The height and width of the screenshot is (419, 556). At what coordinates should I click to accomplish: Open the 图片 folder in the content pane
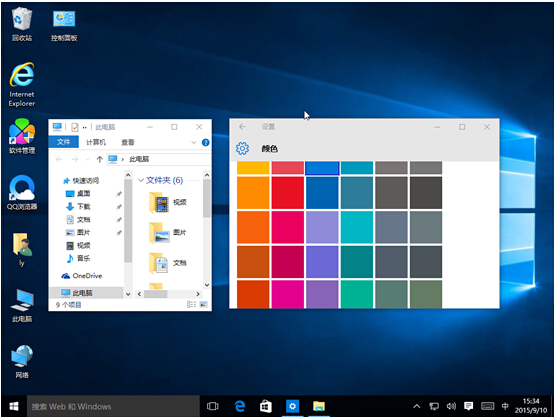pyautogui.click(x=167, y=233)
